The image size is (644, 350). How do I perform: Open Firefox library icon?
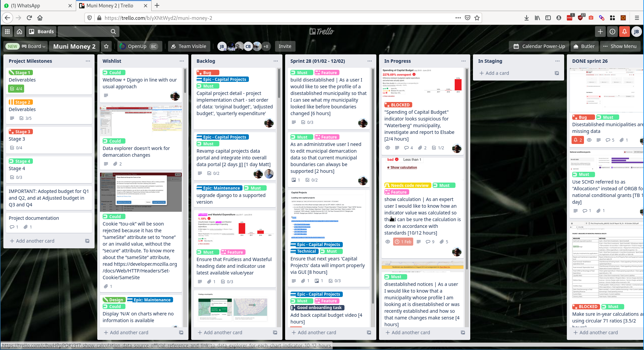click(537, 18)
